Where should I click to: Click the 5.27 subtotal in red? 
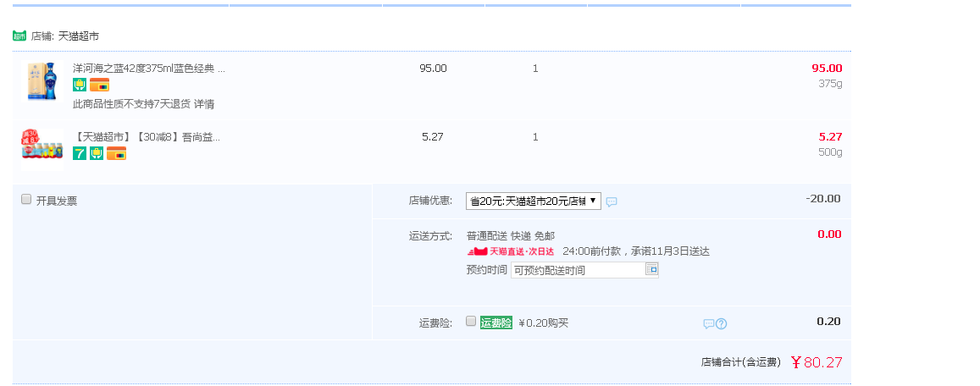831,137
